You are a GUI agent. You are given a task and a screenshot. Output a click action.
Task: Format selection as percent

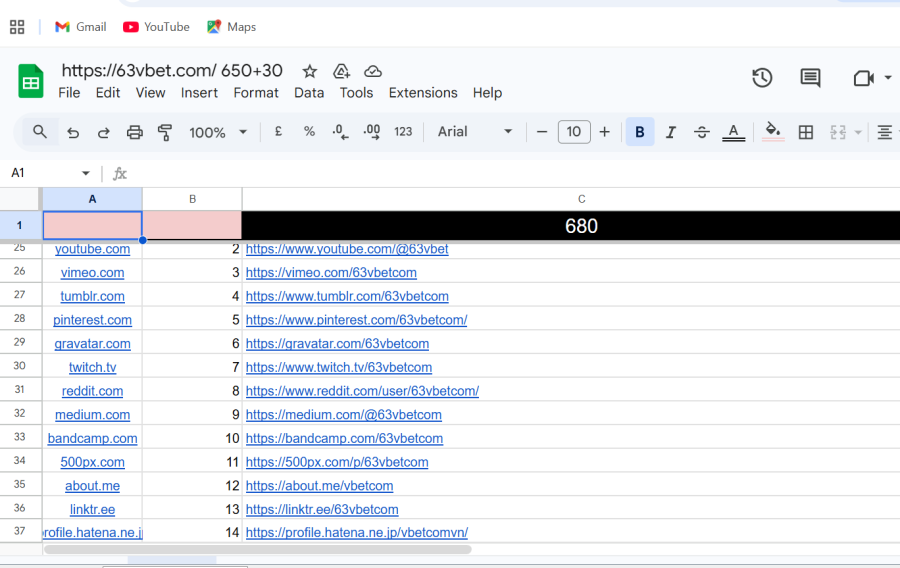[x=309, y=131]
